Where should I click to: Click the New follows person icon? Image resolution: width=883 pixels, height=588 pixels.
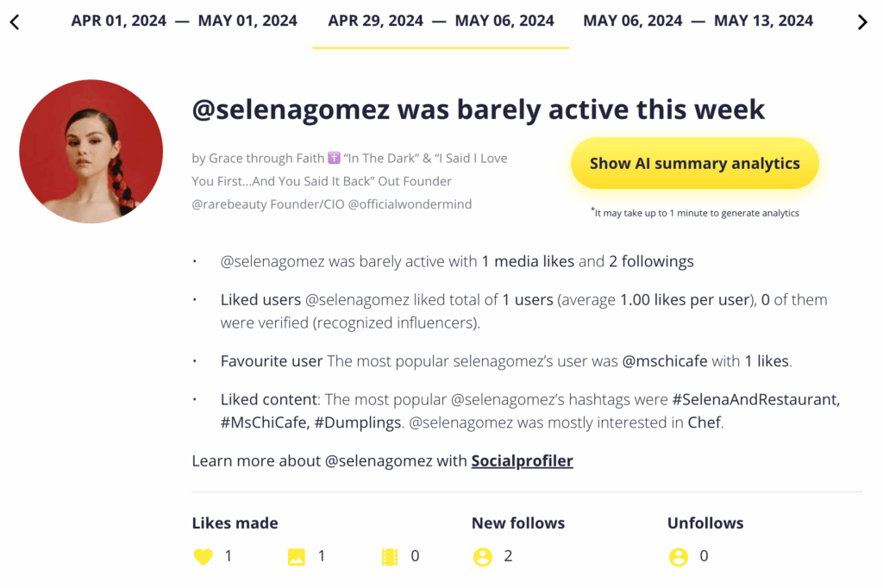483,557
